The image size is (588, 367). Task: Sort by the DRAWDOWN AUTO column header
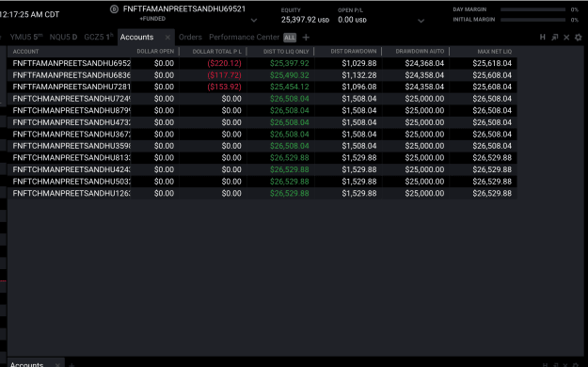(x=420, y=52)
